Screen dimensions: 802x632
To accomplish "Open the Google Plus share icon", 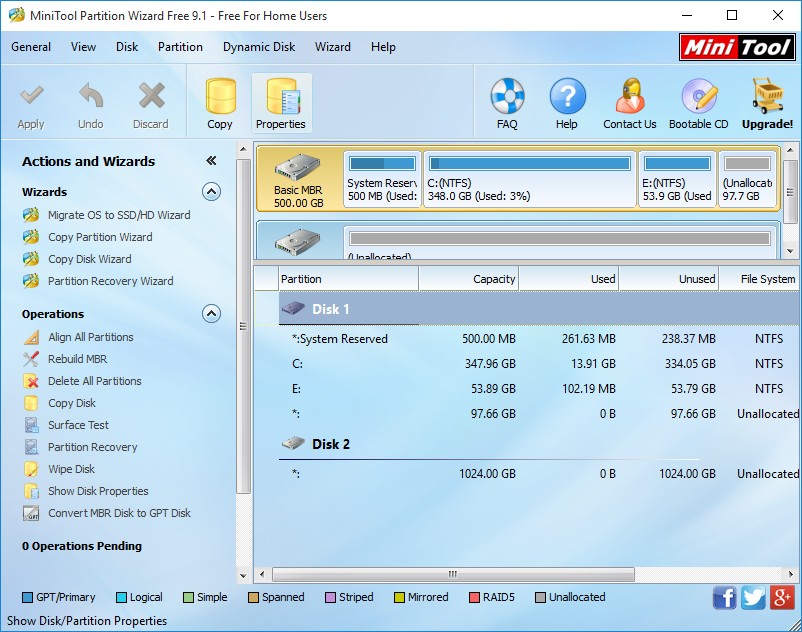I will point(782,598).
